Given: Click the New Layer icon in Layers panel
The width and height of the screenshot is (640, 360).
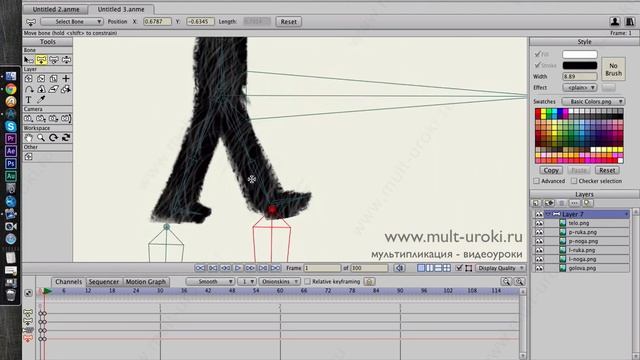Looking at the screenshot, I should click(536, 203).
